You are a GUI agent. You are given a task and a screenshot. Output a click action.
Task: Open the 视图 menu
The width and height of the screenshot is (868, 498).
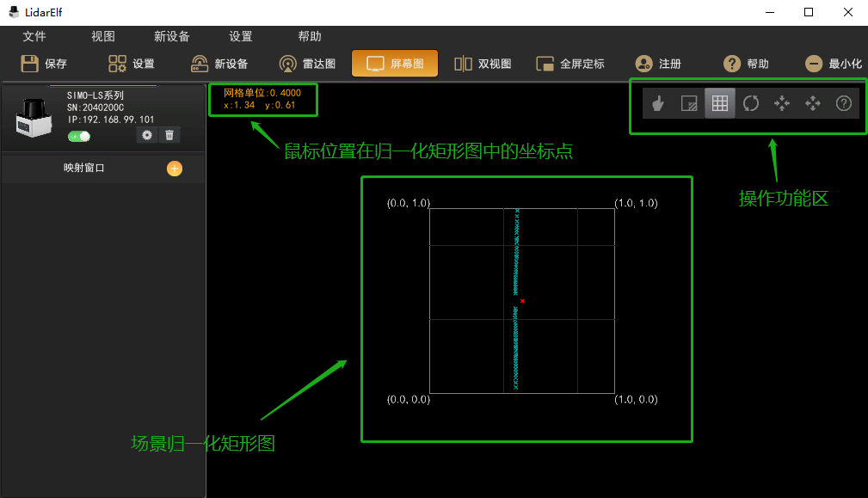click(103, 36)
